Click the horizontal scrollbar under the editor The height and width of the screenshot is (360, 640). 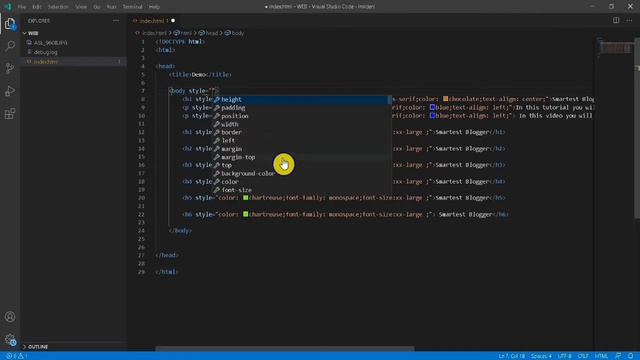(x=284, y=349)
